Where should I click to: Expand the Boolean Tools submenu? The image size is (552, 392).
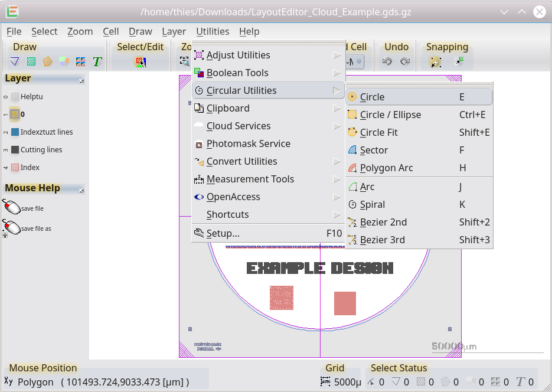click(237, 73)
